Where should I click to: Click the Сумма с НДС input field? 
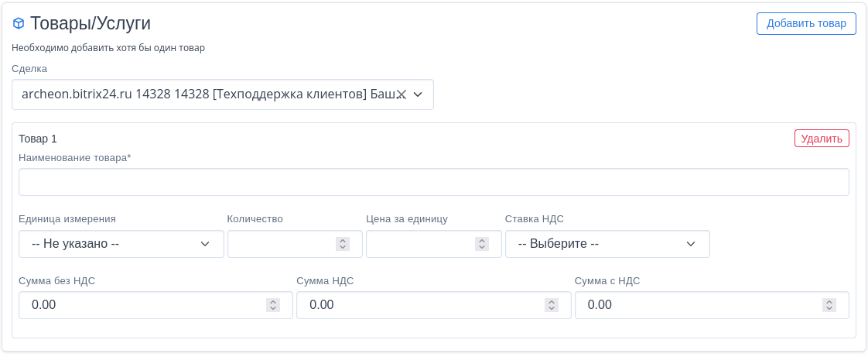tap(700, 305)
